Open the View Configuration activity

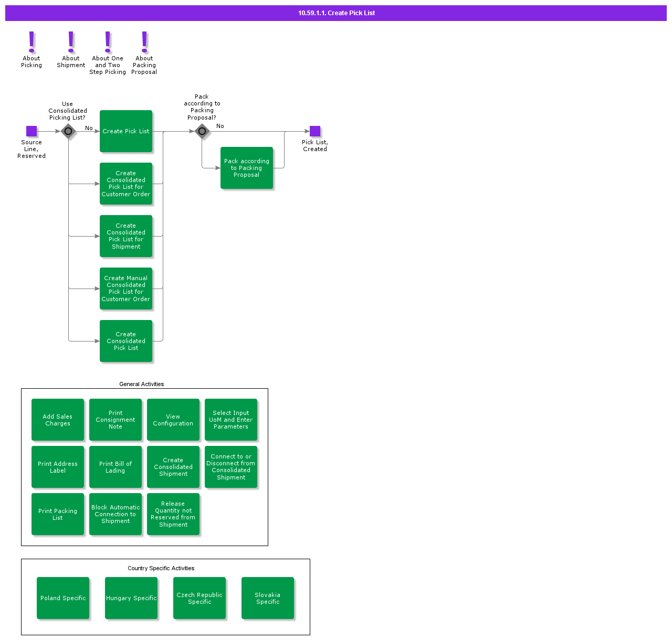[x=173, y=420]
